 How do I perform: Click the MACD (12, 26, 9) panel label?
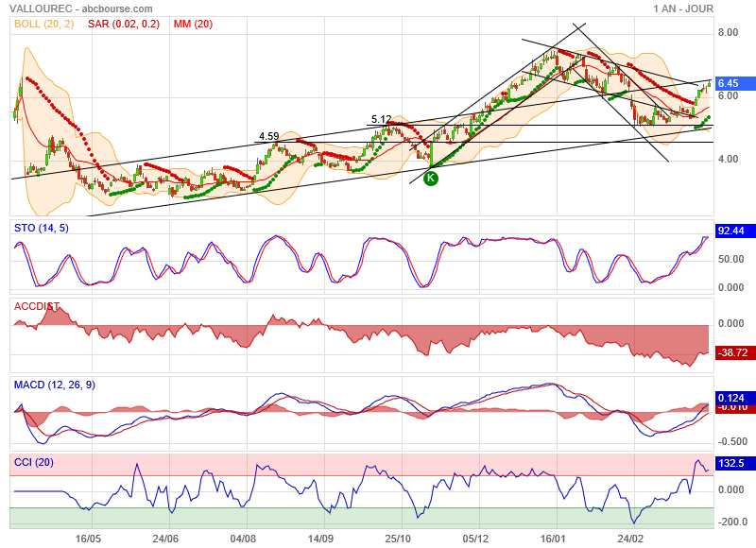tap(55, 385)
